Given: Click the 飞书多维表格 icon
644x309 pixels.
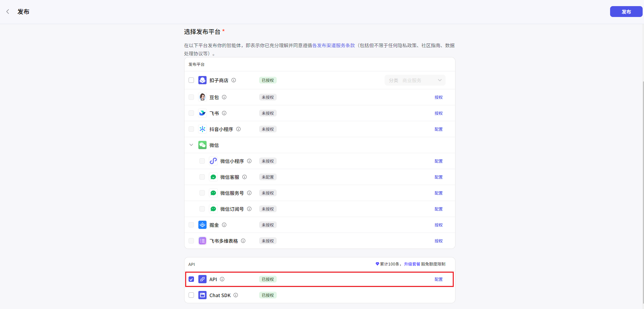Looking at the screenshot, I should pos(202,241).
